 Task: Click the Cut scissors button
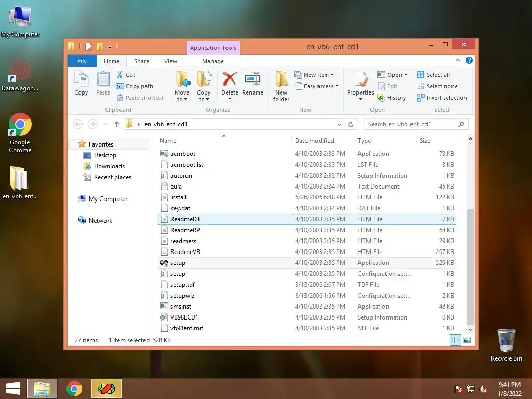126,75
